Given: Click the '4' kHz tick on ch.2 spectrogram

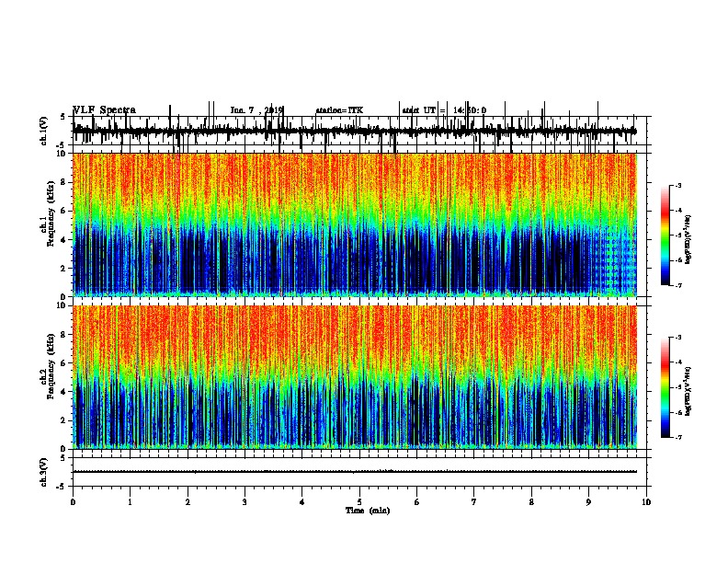Looking at the screenshot, I should coord(64,392).
